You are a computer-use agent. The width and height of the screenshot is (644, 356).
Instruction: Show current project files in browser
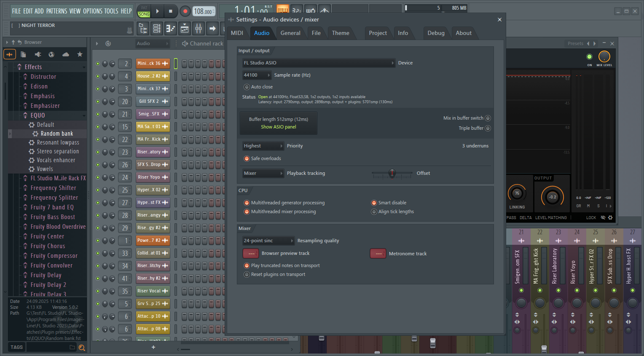click(24, 54)
